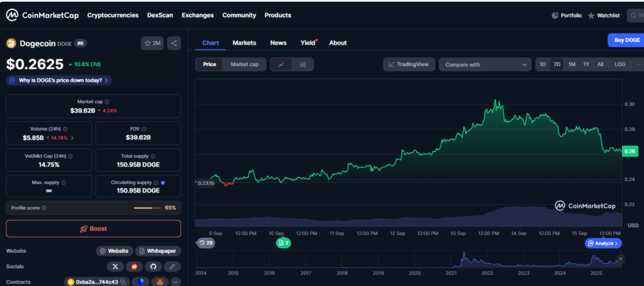Click the Portfolio pie chart icon

click(555, 15)
